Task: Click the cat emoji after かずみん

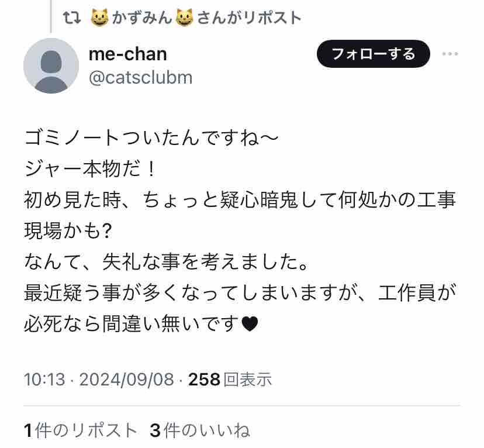Action: point(185,18)
